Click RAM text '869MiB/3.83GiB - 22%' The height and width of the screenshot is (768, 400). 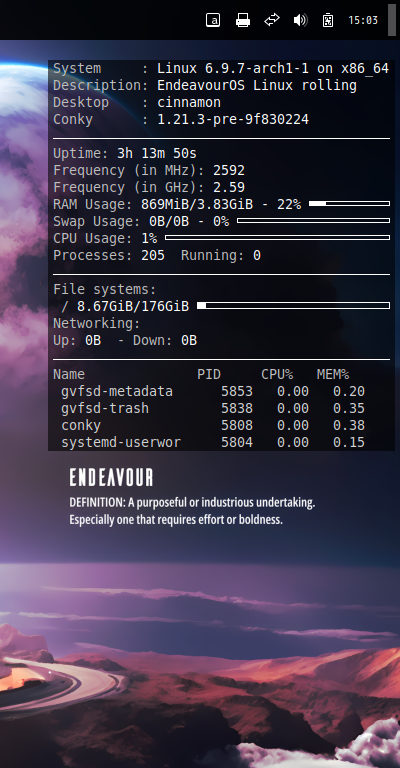pos(221,204)
